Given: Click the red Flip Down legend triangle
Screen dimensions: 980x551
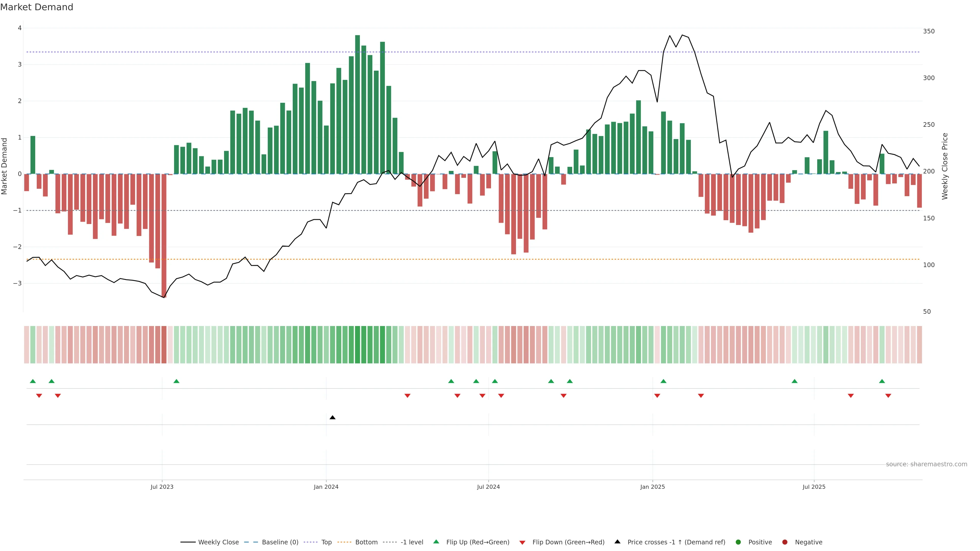Looking at the screenshot, I should coord(522,542).
